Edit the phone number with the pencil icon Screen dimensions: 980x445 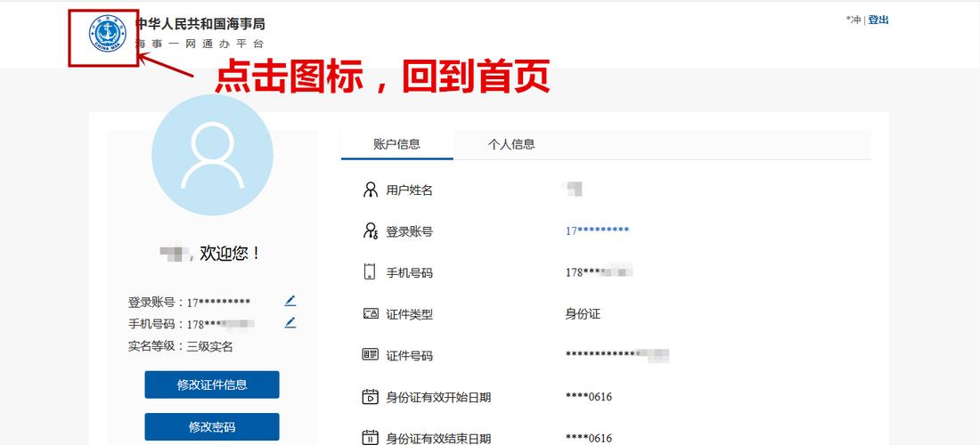click(x=290, y=323)
